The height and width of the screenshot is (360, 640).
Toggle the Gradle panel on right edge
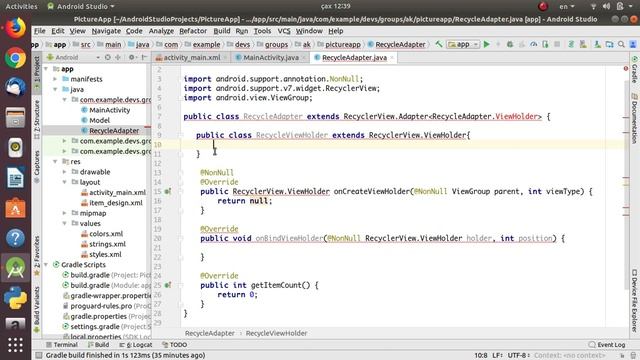[635, 69]
